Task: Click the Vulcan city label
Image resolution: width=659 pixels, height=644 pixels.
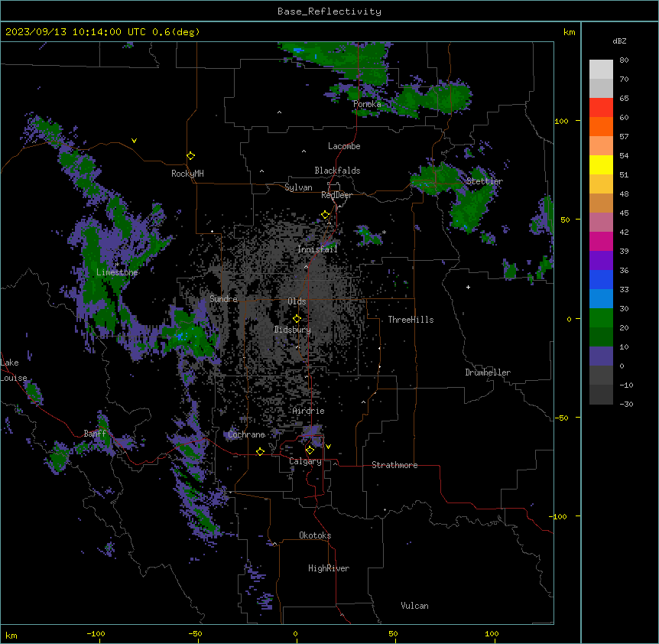Action: pos(415,606)
